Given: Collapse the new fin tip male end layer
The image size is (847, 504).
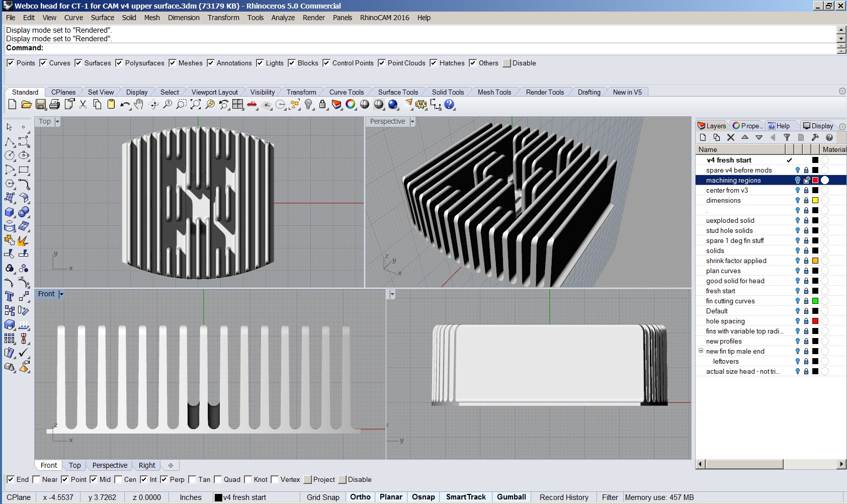Looking at the screenshot, I should click(x=701, y=351).
